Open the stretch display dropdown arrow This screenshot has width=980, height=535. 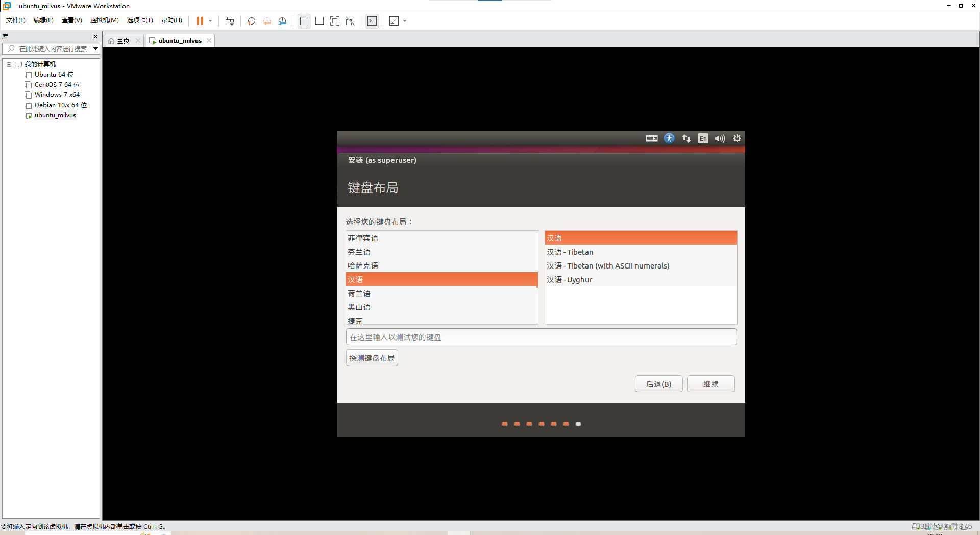405,21
